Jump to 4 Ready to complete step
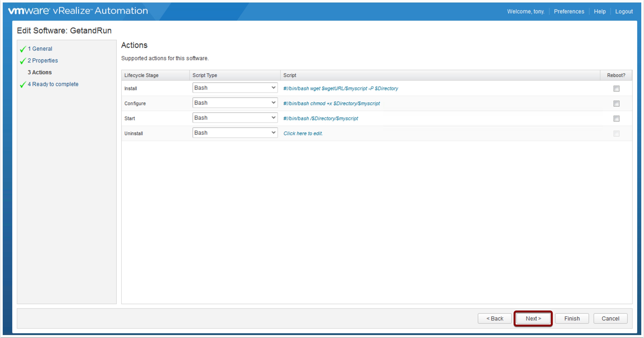The image size is (644, 338). [53, 84]
